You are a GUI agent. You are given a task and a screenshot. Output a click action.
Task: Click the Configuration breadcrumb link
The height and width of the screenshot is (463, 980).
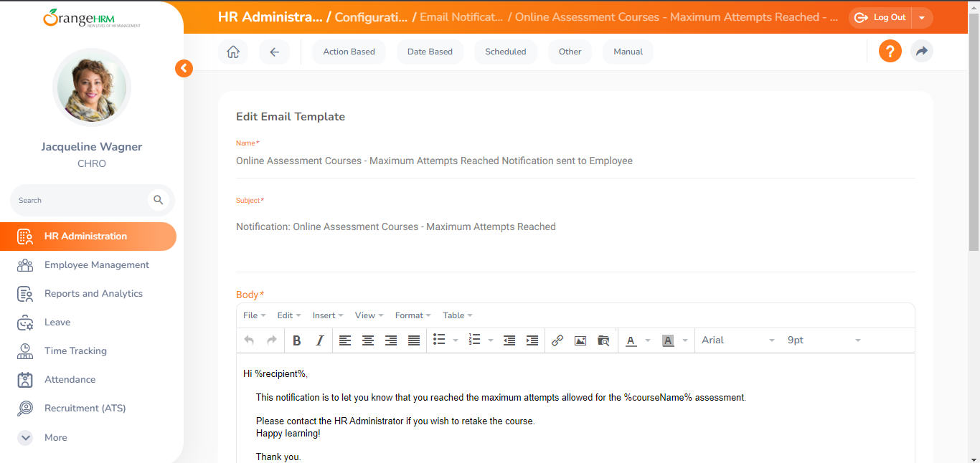click(371, 17)
